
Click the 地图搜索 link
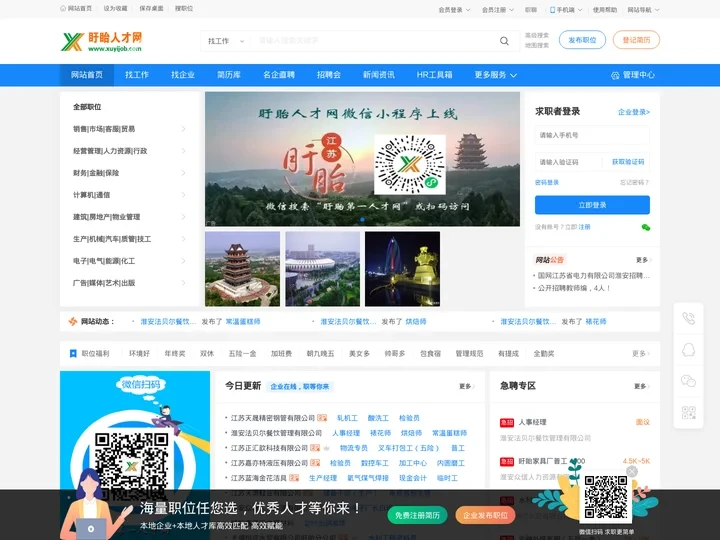pyautogui.click(x=537, y=45)
